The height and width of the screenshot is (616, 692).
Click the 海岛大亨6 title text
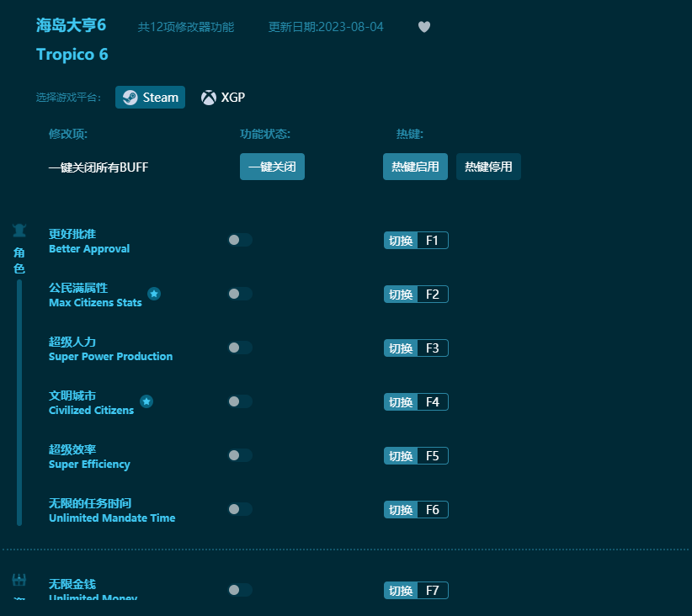point(71,25)
